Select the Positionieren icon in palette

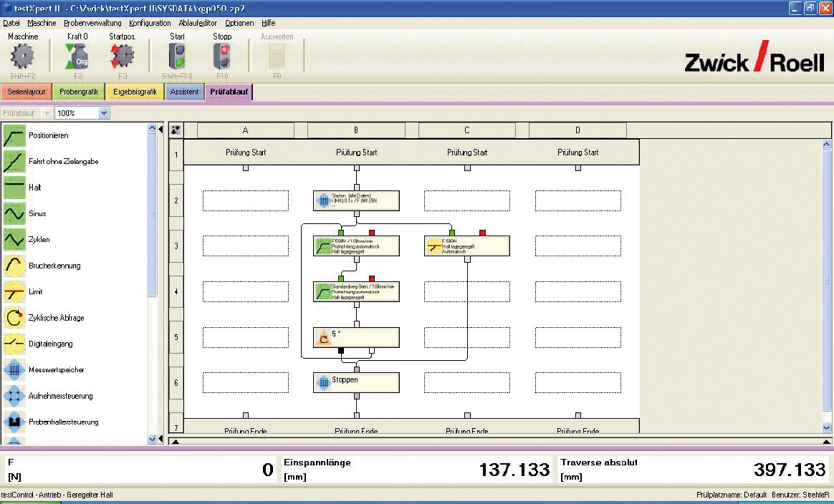[x=14, y=135]
